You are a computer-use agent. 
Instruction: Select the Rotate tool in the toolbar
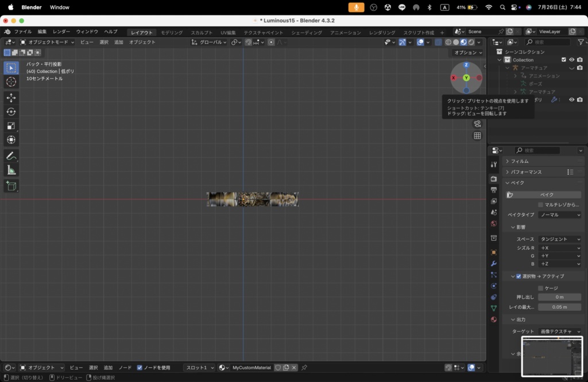pyautogui.click(x=11, y=112)
